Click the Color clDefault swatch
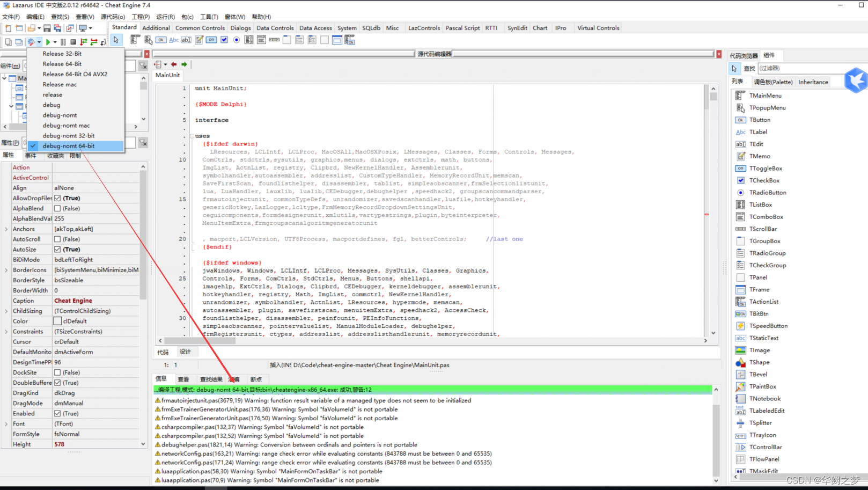This screenshot has height=490, width=868. 57,321
